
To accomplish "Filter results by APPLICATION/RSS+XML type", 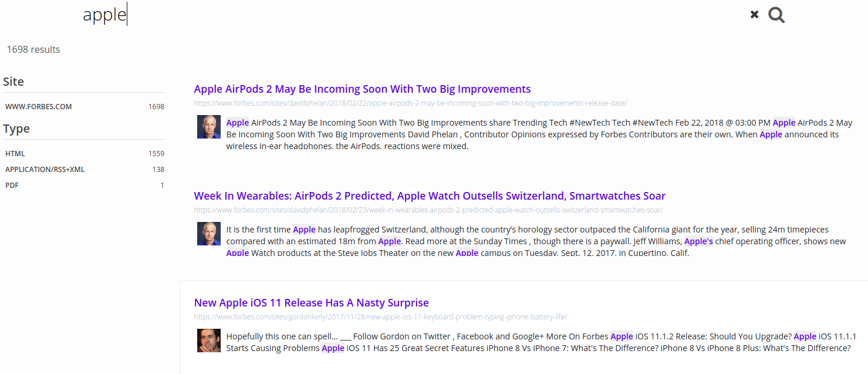I will point(45,170).
